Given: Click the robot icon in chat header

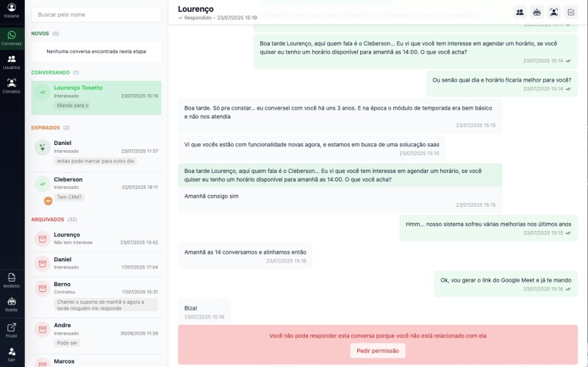Looking at the screenshot, I should (537, 12).
